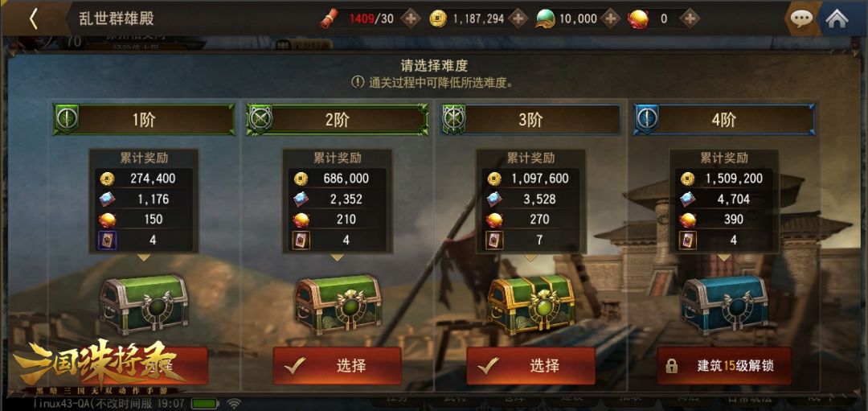Viewport: 868px width, 411px height.
Task: Add gold coins with the plus button
Action: click(x=518, y=18)
